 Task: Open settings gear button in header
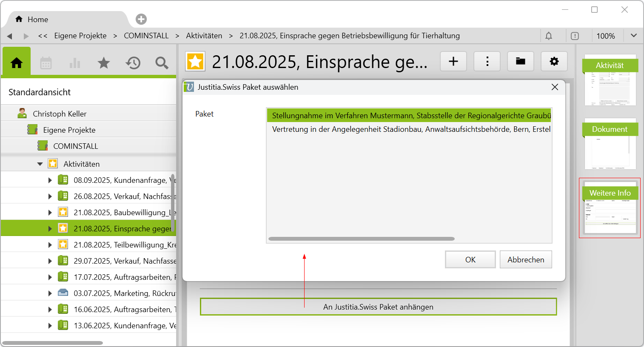pos(554,61)
